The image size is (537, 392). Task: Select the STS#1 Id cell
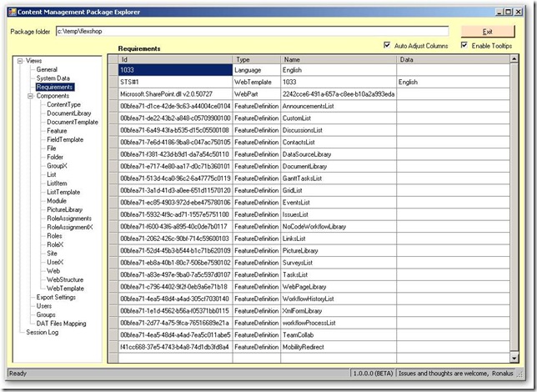point(175,82)
